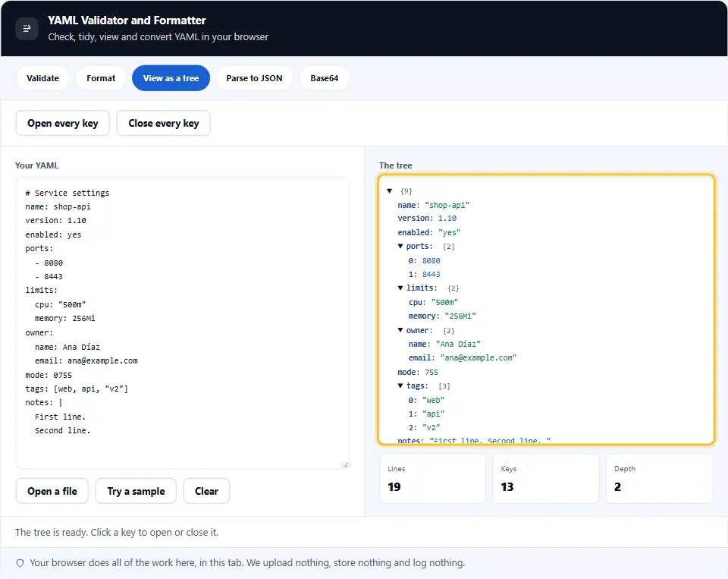
Task: Click the mode: 755 tree row
Action: [418, 372]
